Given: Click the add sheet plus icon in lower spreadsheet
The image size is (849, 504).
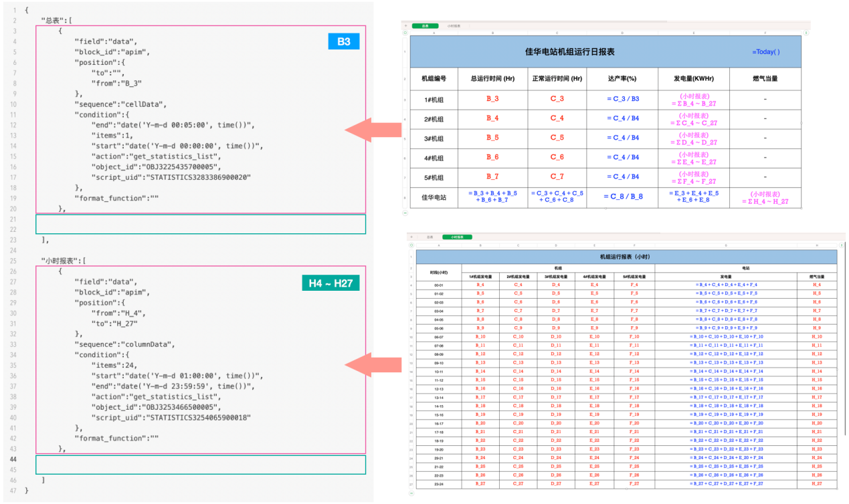Looking at the screenshot, I should (x=411, y=237).
